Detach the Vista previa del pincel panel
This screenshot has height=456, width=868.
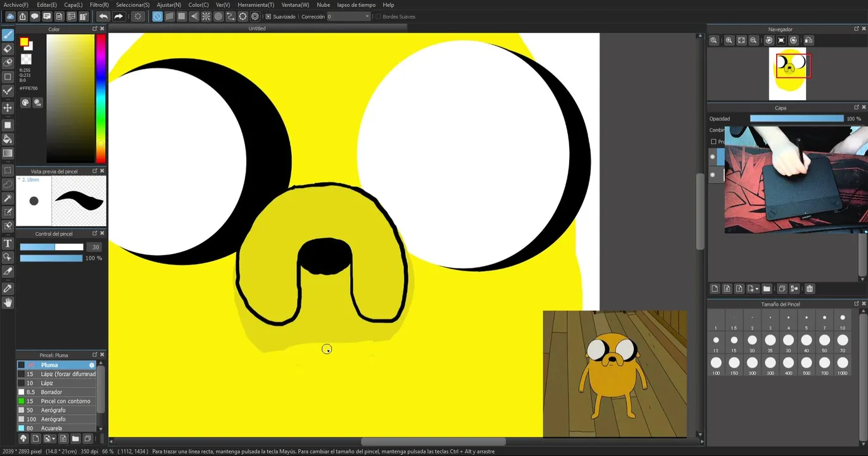click(x=95, y=171)
